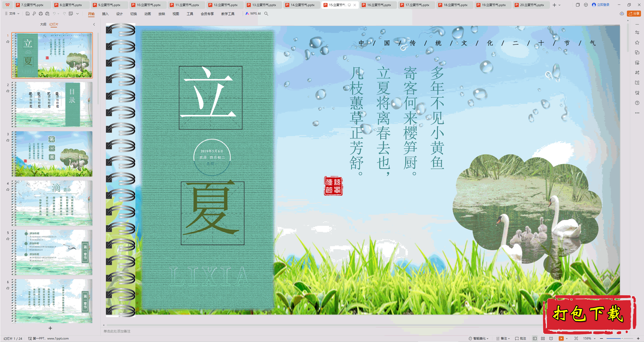Open the more options ellipsis in right sidebar
Screen dimensions: 644x342
point(637,113)
